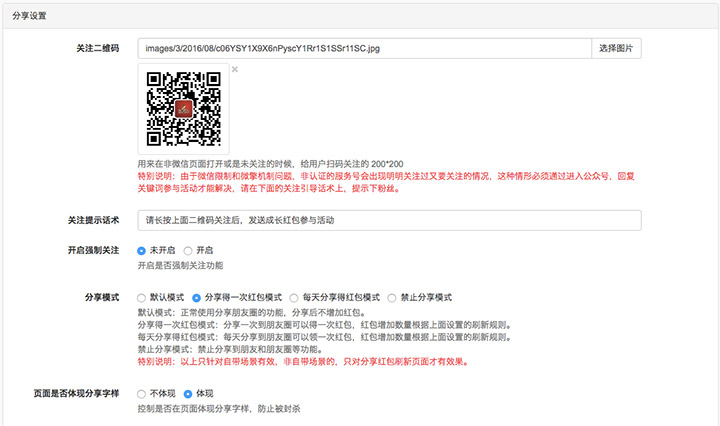Click the red 特别说明 note about 微信限制

pos(386,182)
